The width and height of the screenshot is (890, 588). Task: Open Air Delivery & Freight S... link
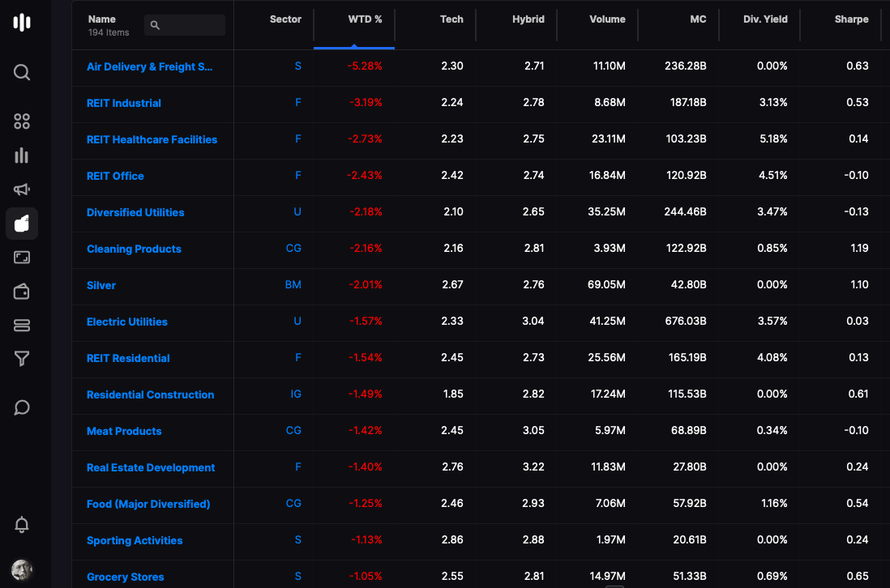[149, 67]
